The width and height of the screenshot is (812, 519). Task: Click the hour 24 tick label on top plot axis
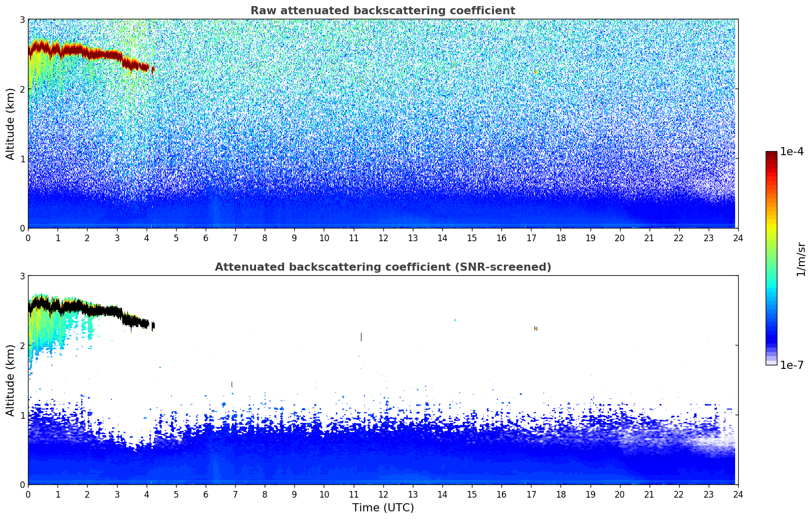[738, 238]
